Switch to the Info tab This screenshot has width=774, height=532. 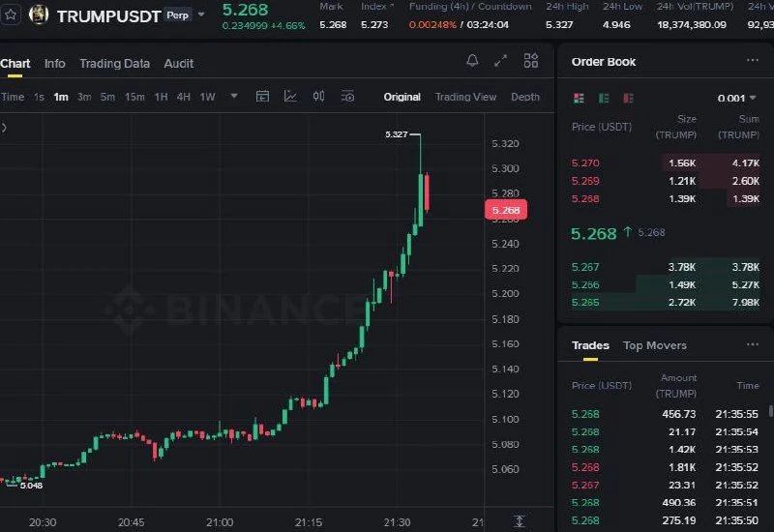[55, 64]
